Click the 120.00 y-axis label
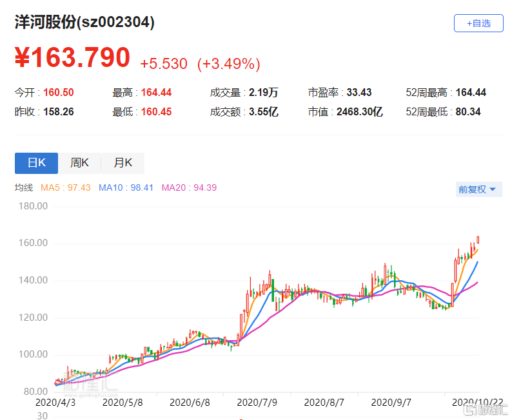This screenshot has width=512, height=420. [33, 318]
